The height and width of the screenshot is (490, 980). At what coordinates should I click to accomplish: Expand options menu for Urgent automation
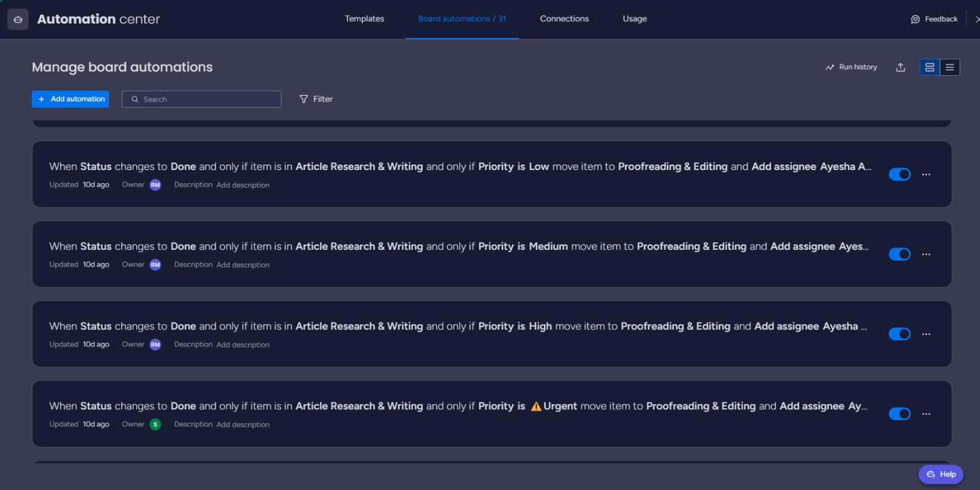[x=926, y=414]
